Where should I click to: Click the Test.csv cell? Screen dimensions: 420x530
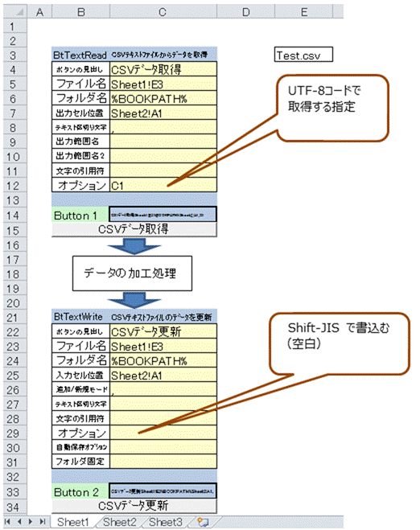click(303, 55)
